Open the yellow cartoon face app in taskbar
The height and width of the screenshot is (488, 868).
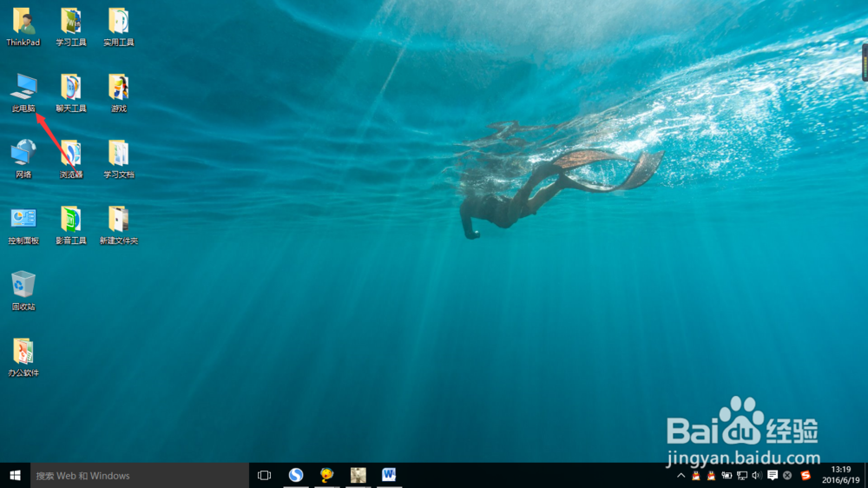(x=327, y=475)
